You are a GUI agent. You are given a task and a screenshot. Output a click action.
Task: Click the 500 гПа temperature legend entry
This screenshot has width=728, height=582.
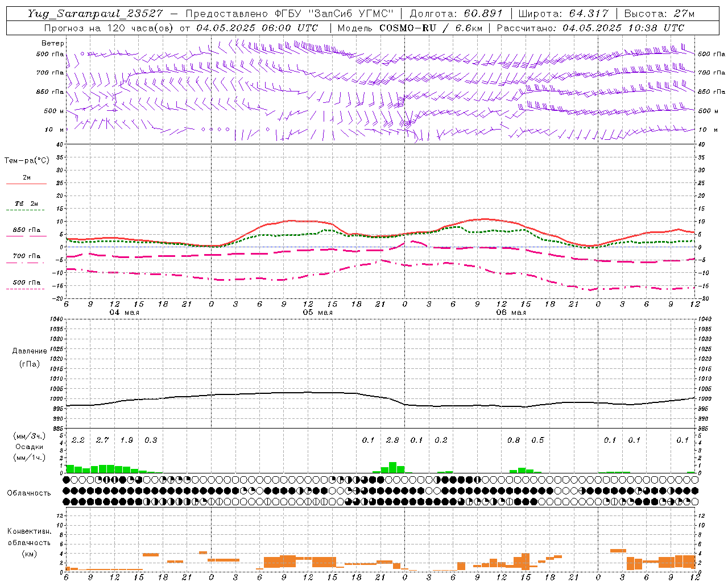(x=27, y=282)
